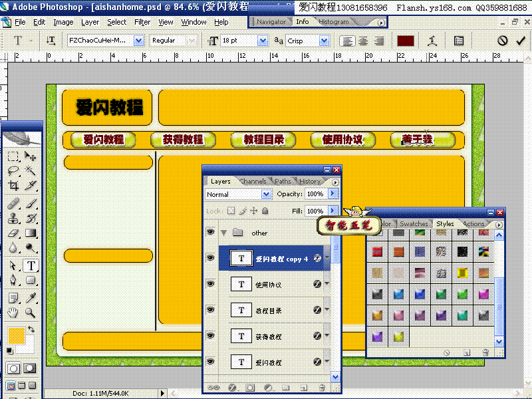
Task: Switch to the Histogram tab
Action: coord(334,22)
